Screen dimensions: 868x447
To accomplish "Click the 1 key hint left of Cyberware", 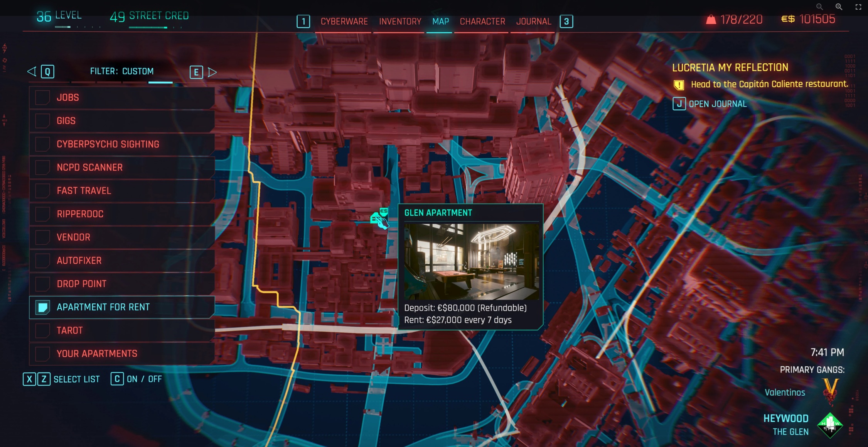I will point(303,21).
